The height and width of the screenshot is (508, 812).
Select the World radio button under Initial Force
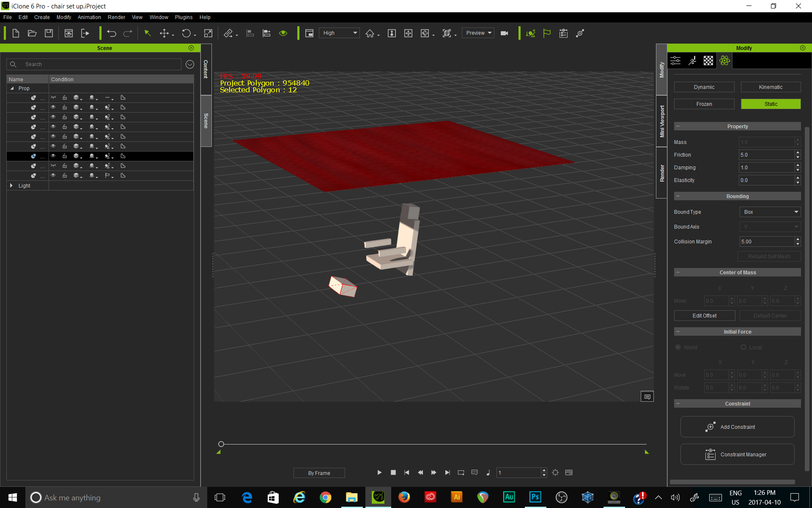[x=678, y=348]
